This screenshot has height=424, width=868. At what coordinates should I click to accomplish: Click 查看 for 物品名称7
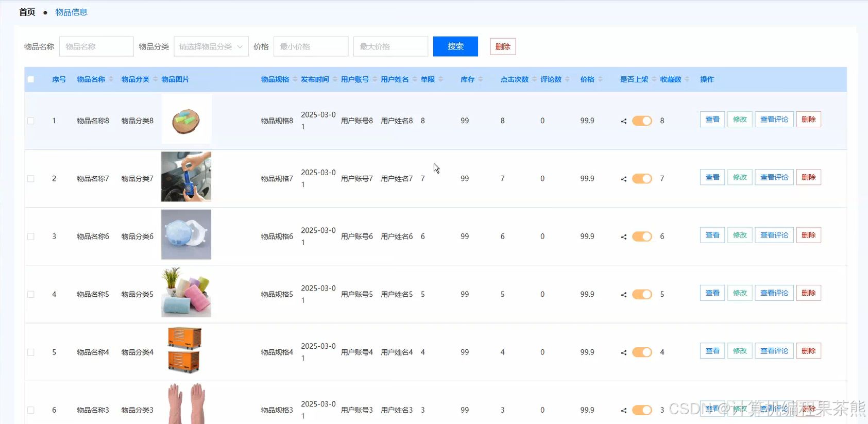pos(712,177)
